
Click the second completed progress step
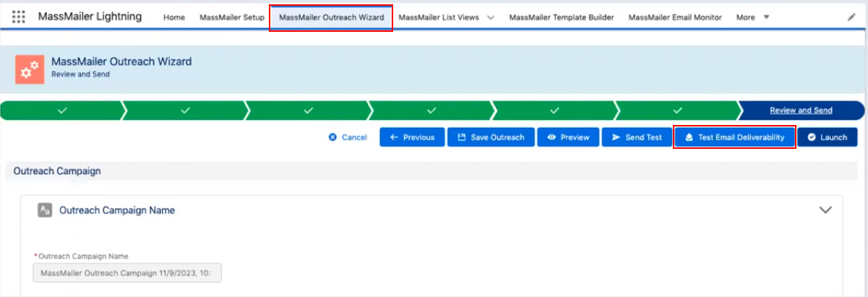click(185, 111)
